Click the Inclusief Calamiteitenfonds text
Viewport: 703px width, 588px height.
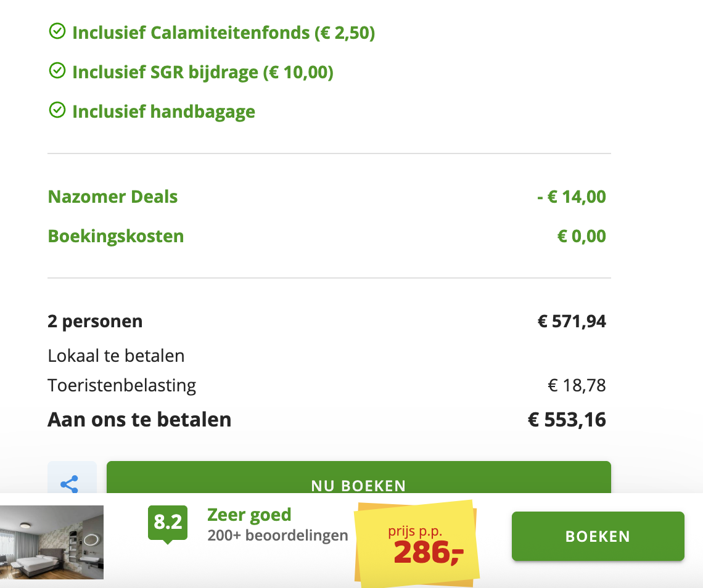click(x=223, y=33)
